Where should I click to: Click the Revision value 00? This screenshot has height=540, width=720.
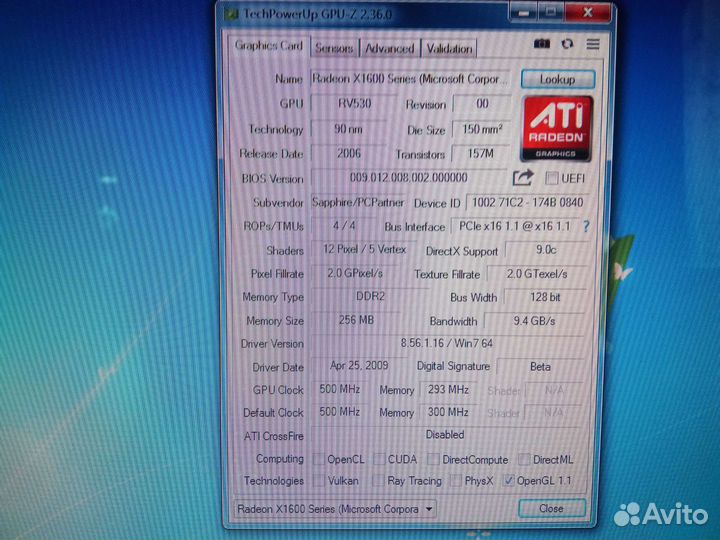482,103
